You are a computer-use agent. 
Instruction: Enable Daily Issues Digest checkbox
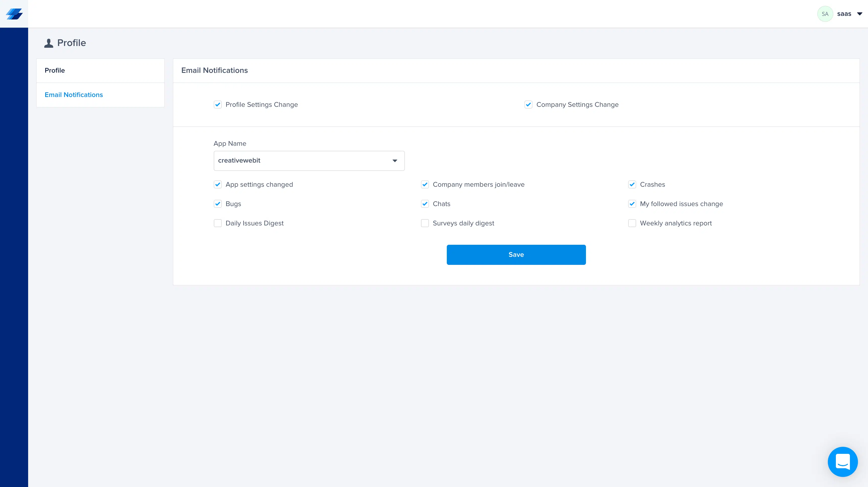pos(218,223)
